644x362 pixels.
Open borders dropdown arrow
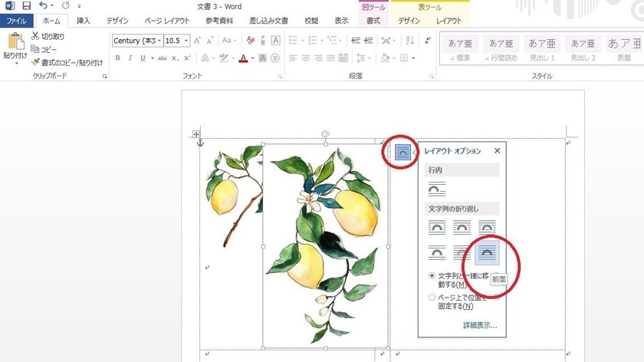point(413,58)
